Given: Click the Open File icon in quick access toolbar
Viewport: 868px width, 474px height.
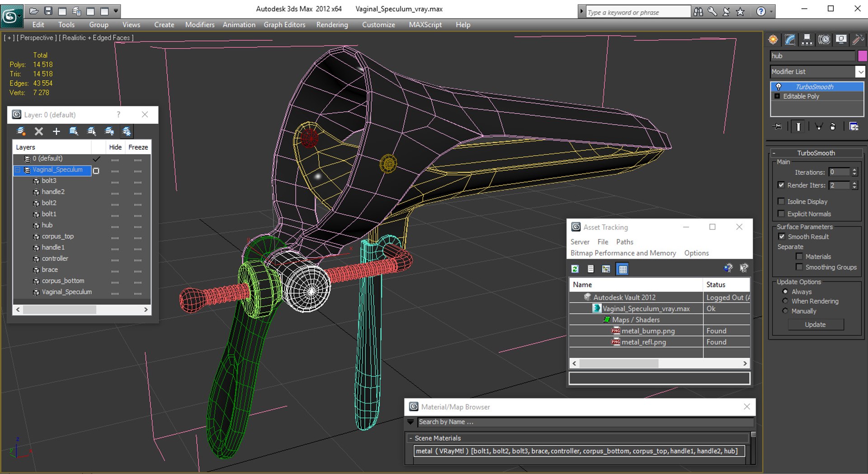Looking at the screenshot, I should point(34,11).
